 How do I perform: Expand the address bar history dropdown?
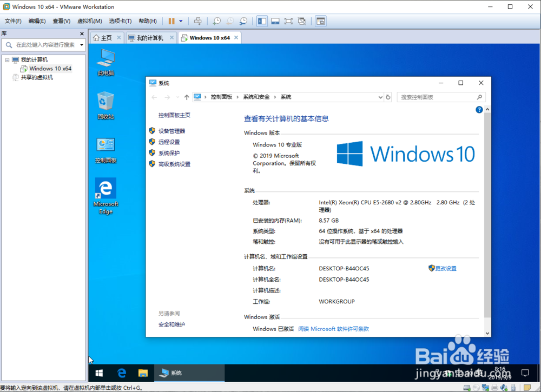380,97
